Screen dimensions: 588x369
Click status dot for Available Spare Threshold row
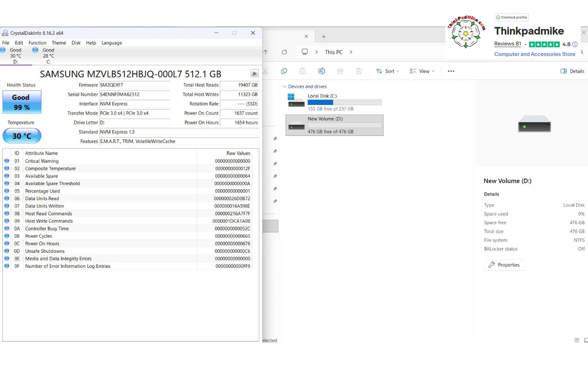(7, 183)
